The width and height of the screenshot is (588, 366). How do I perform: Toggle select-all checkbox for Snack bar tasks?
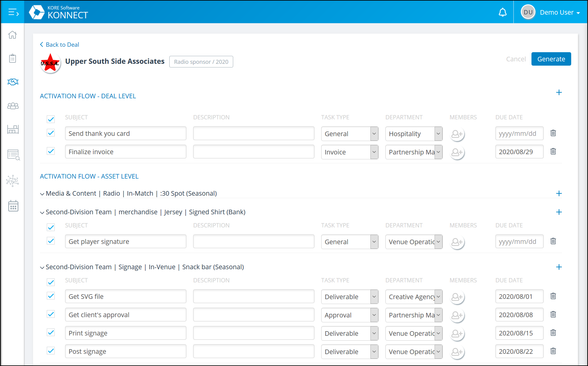[x=51, y=282]
